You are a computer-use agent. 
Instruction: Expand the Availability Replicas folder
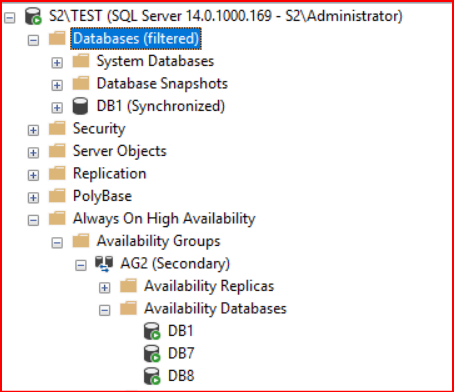105,287
